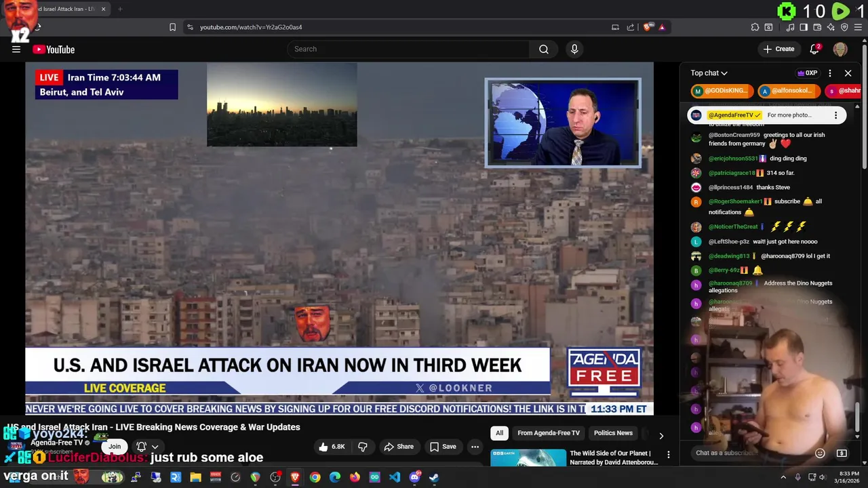Image resolution: width=868 pixels, height=488 pixels.
Task: Select the Politics News filter chip
Action: [613, 433]
